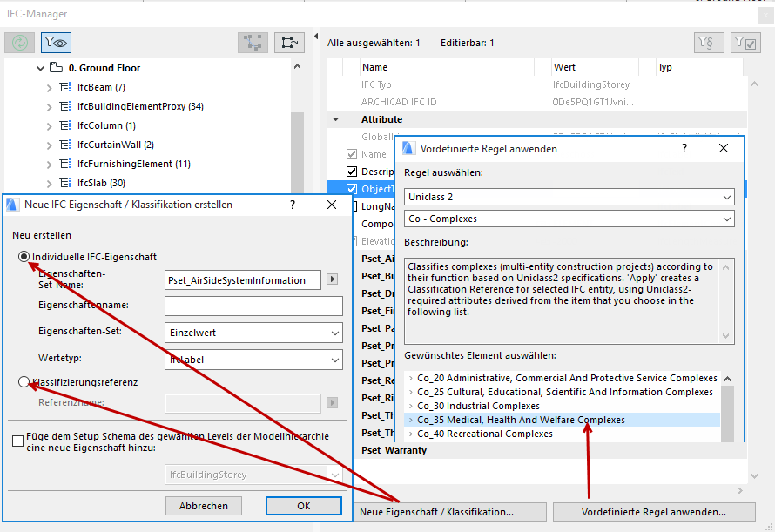Close the Vordefinierte Regel anwenden dialog
Viewport: 775px width, 532px height.
click(x=724, y=148)
